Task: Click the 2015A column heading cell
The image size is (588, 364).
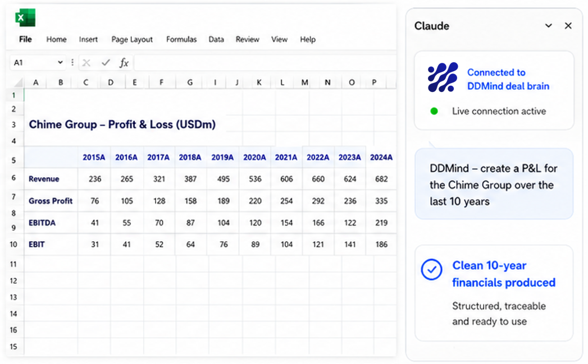Action: click(x=94, y=157)
